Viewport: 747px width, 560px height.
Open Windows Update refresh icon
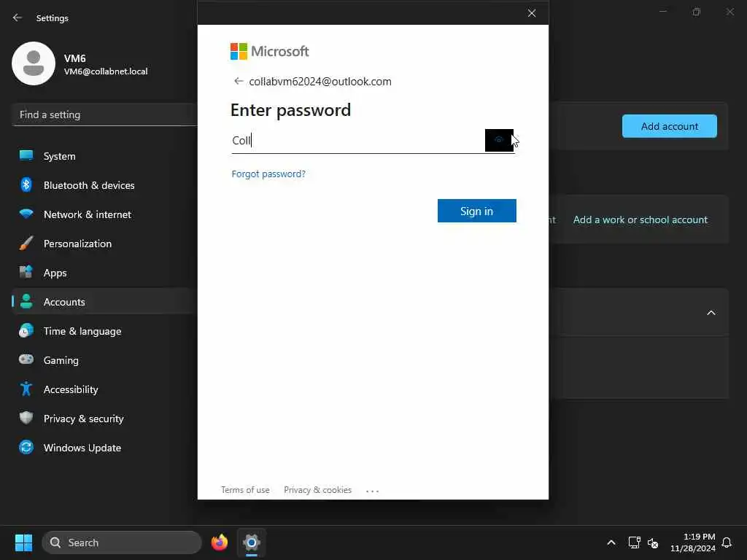coord(26,447)
